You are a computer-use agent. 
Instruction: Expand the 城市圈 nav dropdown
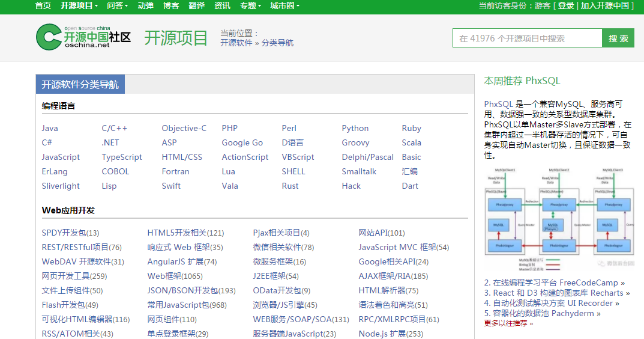coord(284,5)
